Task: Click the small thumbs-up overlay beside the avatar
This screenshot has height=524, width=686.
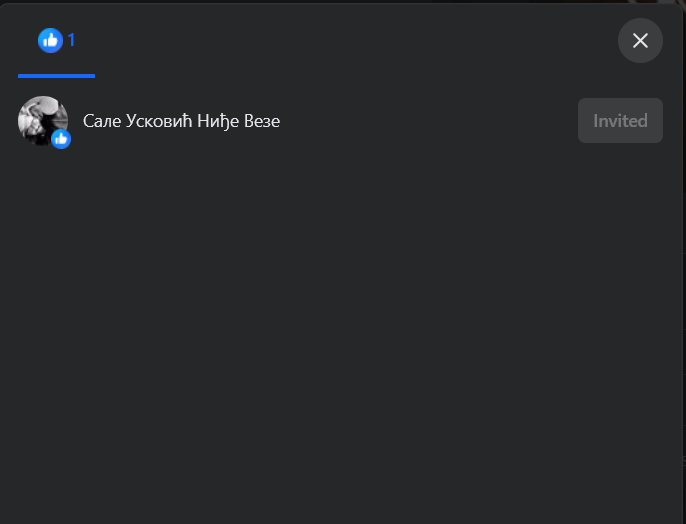Action: coord(61,139)
